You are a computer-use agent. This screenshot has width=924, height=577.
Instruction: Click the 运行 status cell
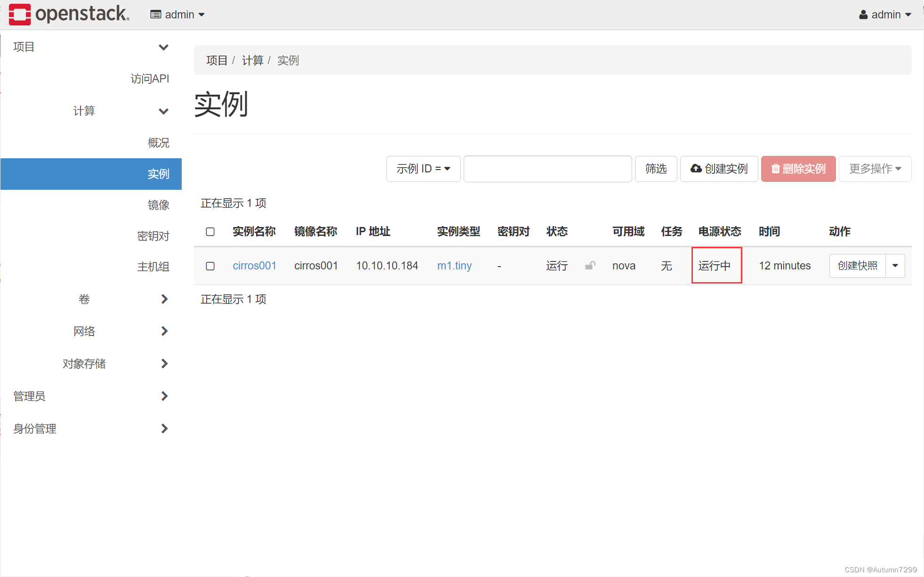click(557, 266)
